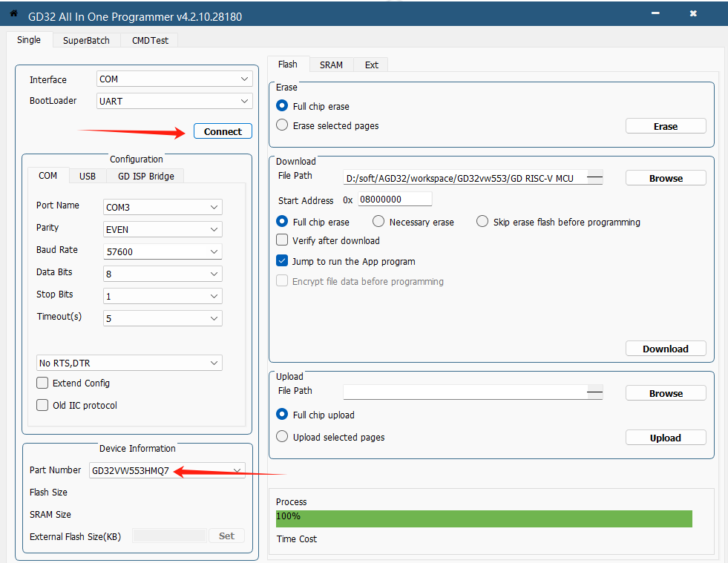Image resolution: width=728 pixels, height=563 pixels.
Task: Close the GD32 programmer window
Action: (692, 13)
